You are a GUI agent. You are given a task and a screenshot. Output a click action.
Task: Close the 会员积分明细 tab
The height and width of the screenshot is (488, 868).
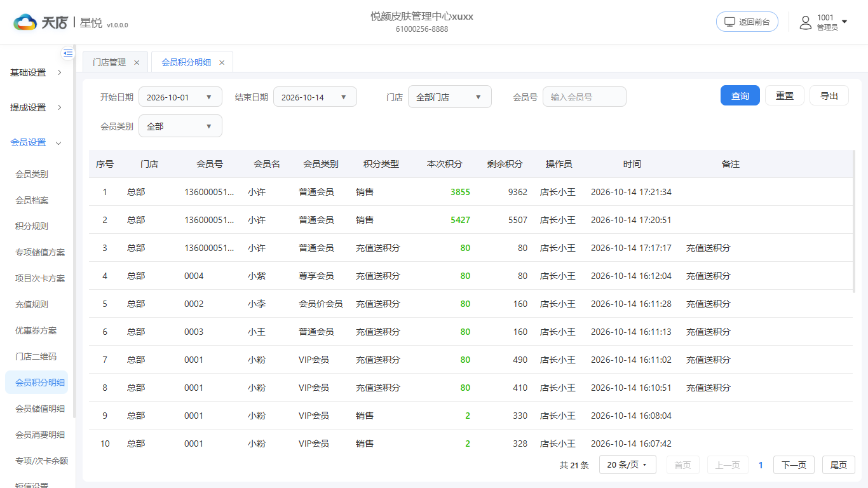pyautogui.click(x=222, y=62)
